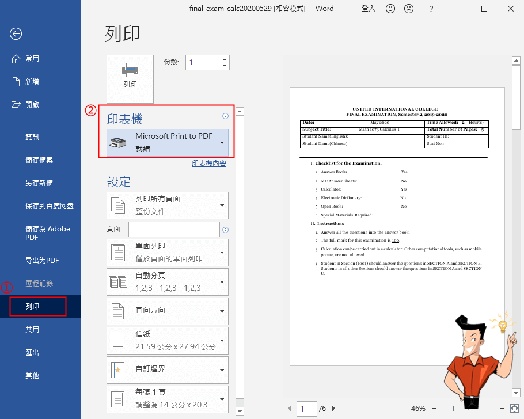The image size is (524, 419).
Task: Click the document preview page thumbnail
Action: click(397, 227)
